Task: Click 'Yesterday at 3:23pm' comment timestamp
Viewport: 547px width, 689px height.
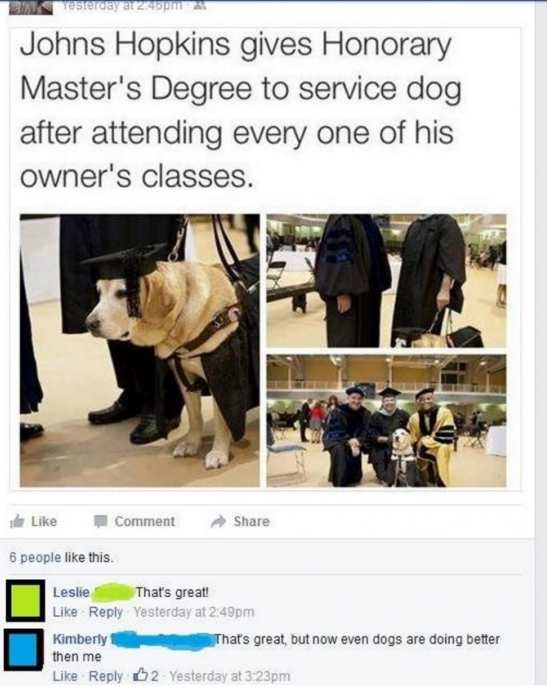Action: click(230, 675)
